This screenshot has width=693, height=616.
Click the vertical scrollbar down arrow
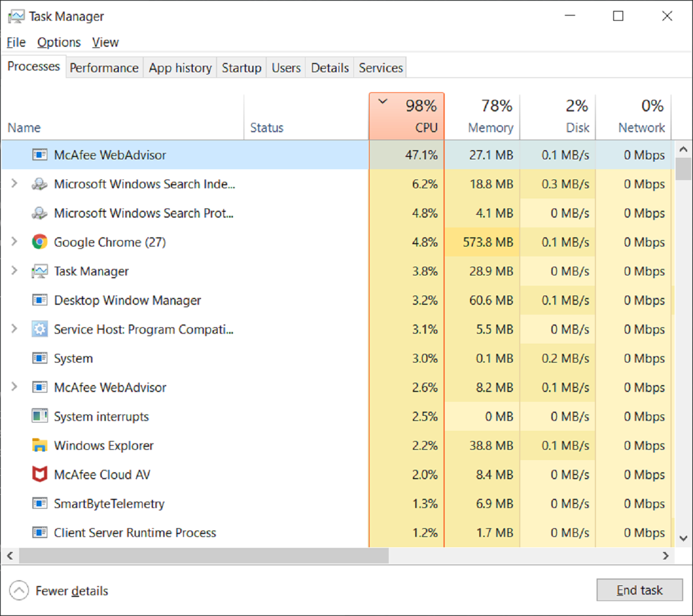point(683,538)
